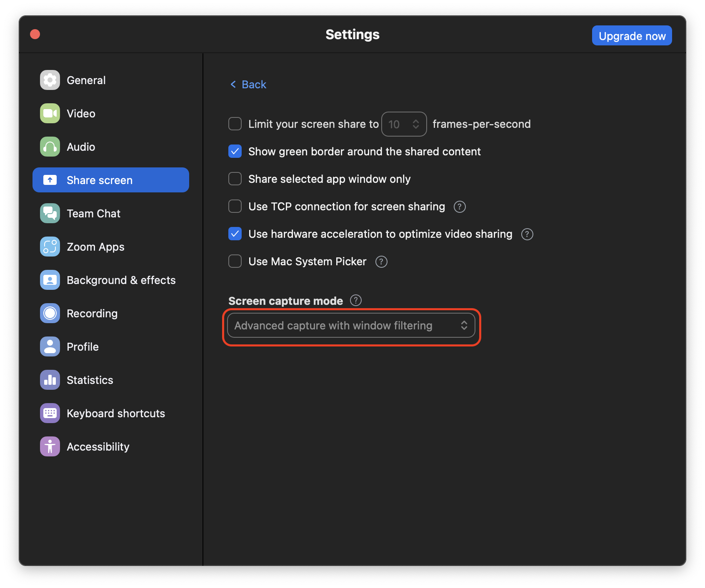
Task: Select the Share screen upload icon
Action: click(50, 180)
